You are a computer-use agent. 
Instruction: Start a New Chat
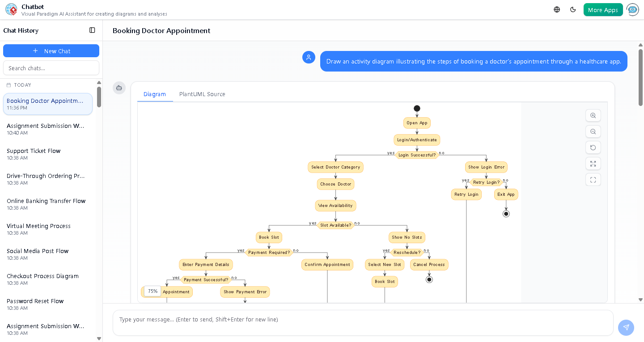click(51, 51)
